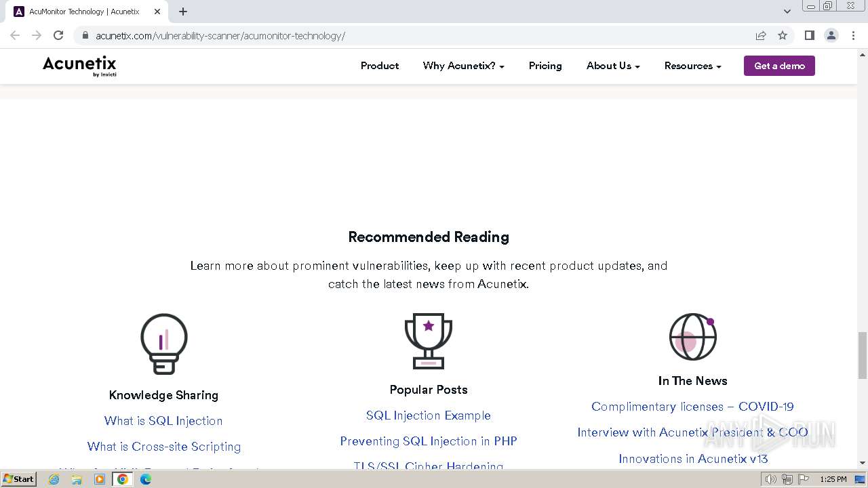Click the In The News globe icon
Screen dimensions: 868x488
pos(692,337)
